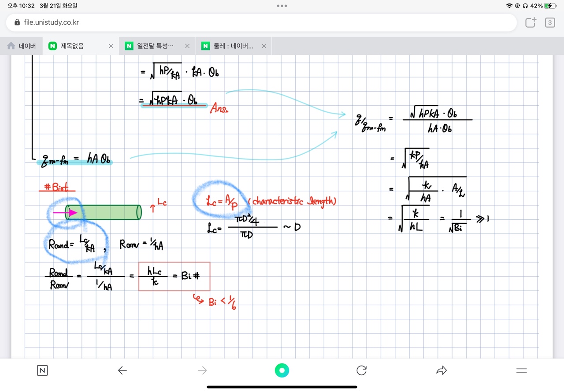Click the lock icon in address bar
This screenshot has height=392, width=564.
(x=17, y=22)
